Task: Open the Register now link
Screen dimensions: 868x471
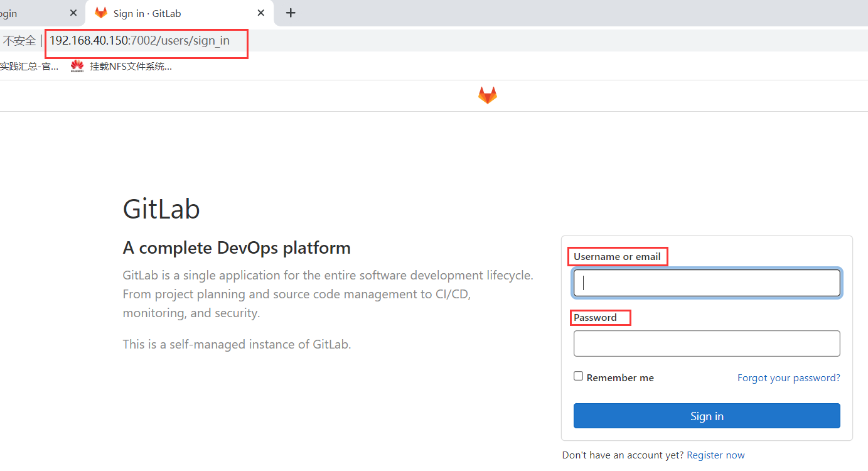Action: (x=716, y=455)
